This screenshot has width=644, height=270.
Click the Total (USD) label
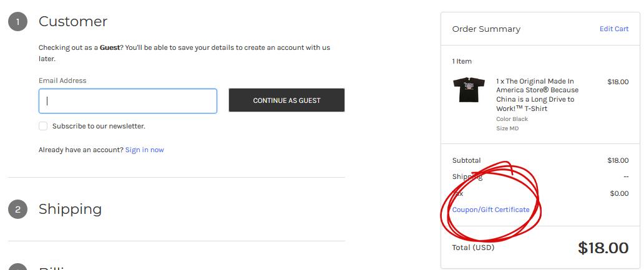pos(473,248)
